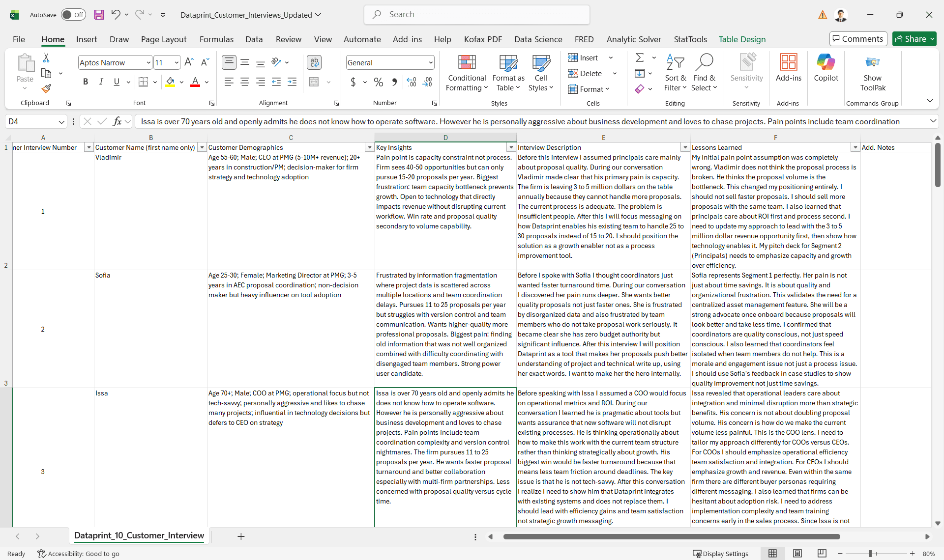Screen dimensions: 944x560
Task: Click the AutoSum sigma icon
Action: coord(640,58)
